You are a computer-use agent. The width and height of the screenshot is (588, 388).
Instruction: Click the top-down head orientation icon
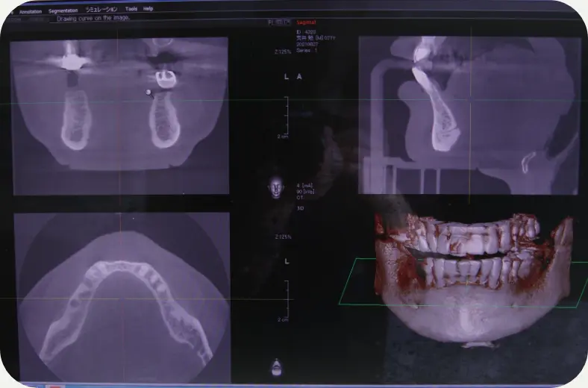coord(276,367)
